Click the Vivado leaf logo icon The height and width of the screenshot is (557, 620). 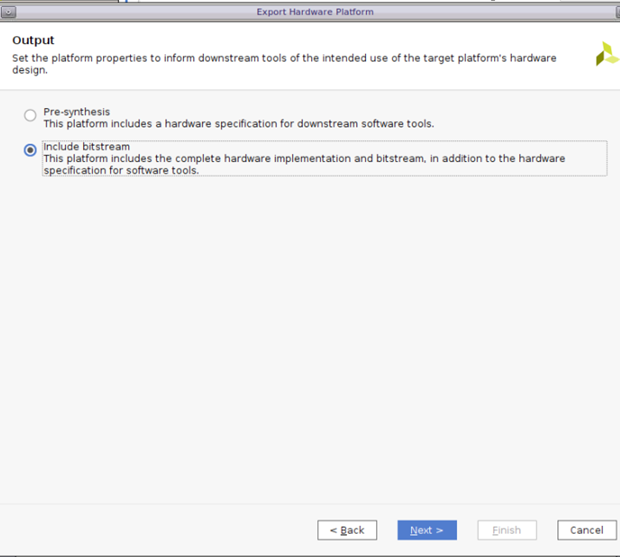click(606, 55)
